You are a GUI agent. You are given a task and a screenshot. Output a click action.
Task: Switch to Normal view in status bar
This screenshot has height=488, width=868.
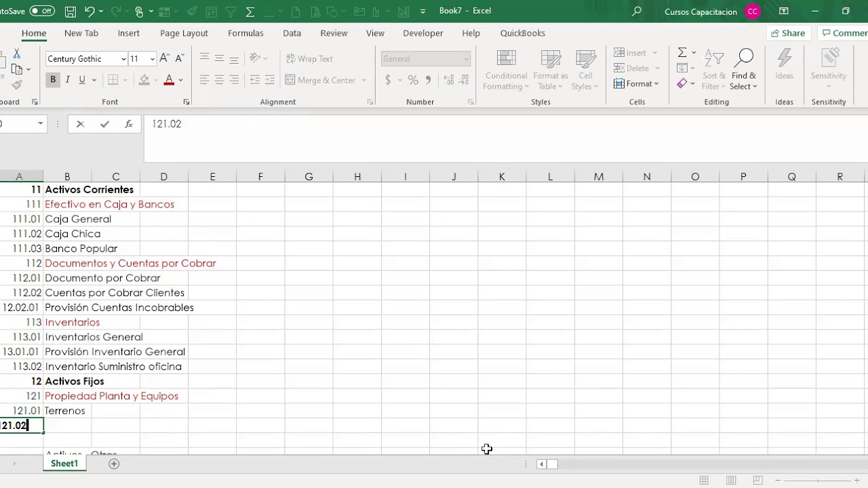point(704,480)
